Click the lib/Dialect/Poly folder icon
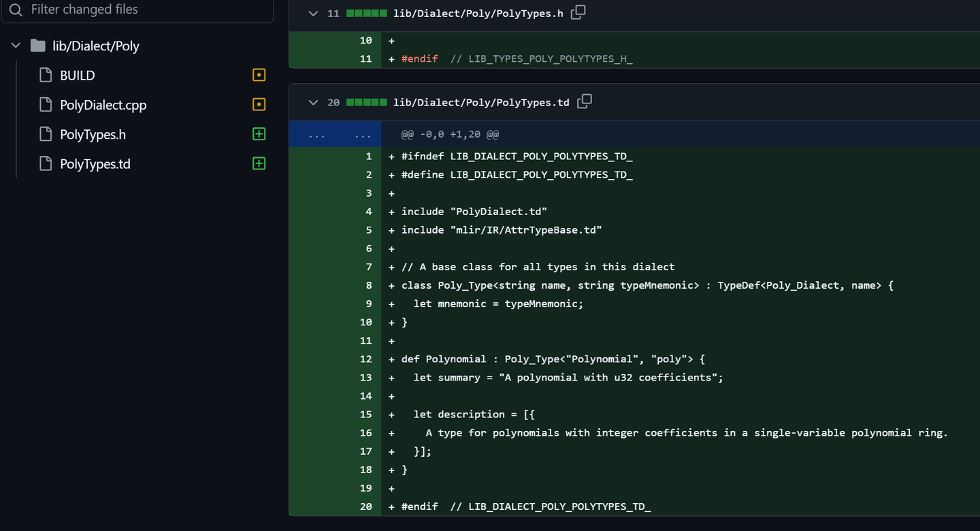The width and height of the screenshot is (980, 531). [x=38, y=46]
